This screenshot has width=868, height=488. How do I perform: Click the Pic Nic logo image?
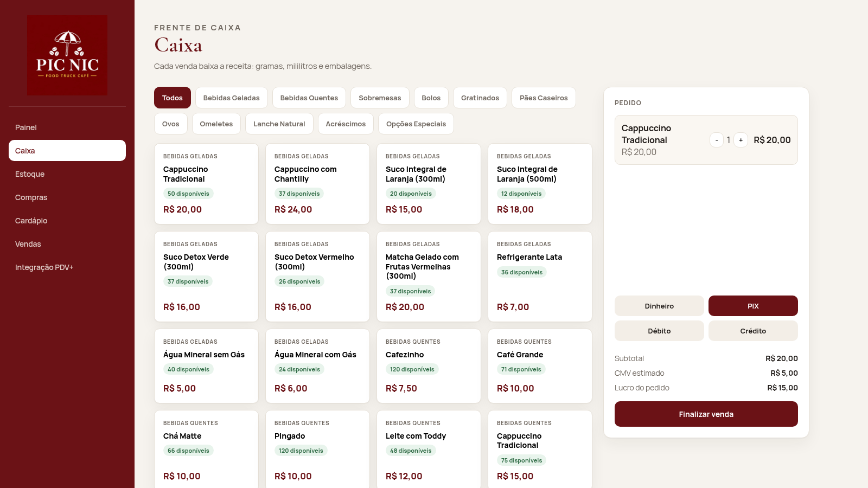point(67,55)
